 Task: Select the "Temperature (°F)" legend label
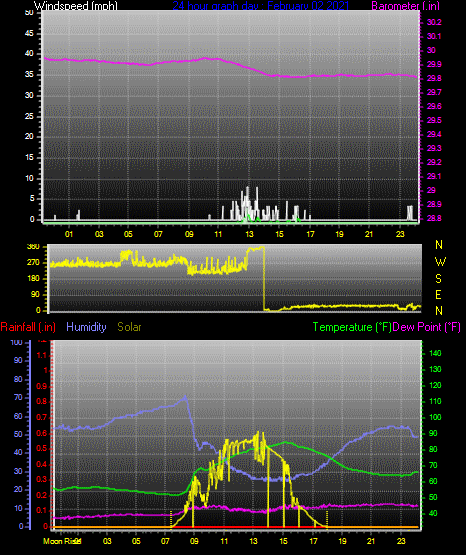coord(352,327)
